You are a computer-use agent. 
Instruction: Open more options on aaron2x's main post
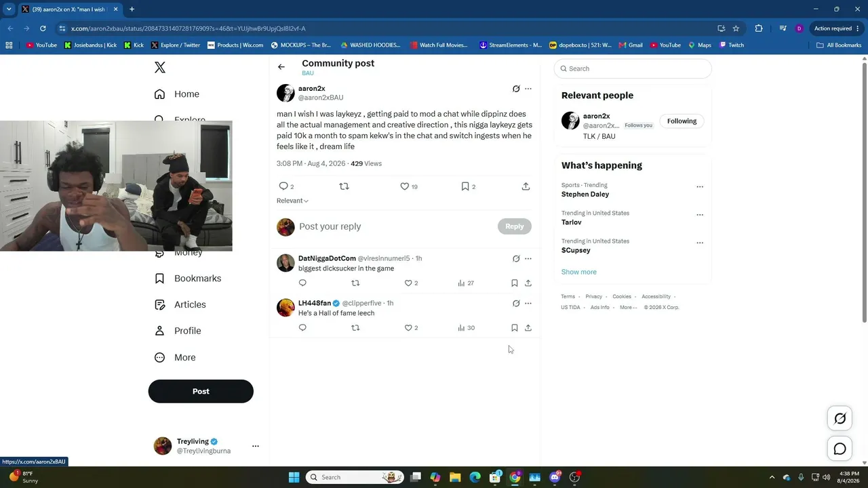click(x=528, y=89)
